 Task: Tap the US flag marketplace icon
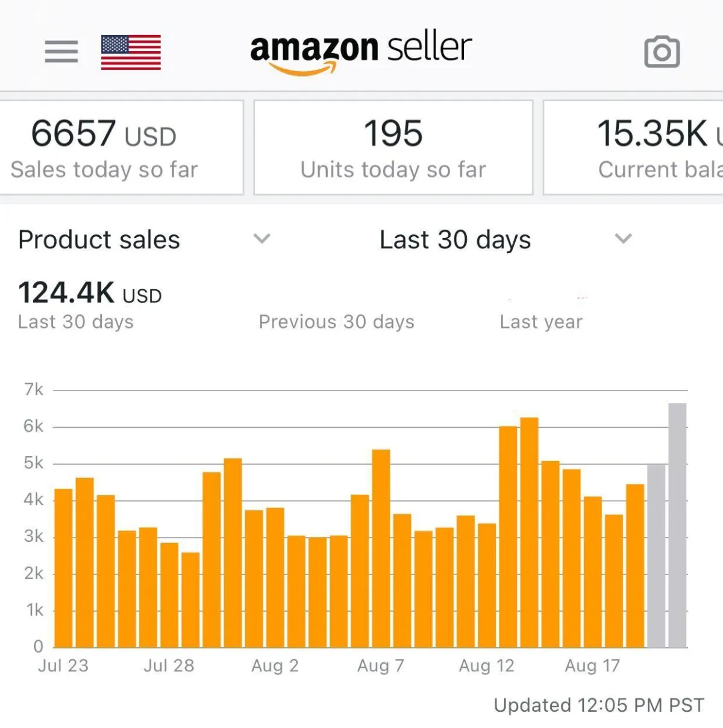[x=131, y=52]
